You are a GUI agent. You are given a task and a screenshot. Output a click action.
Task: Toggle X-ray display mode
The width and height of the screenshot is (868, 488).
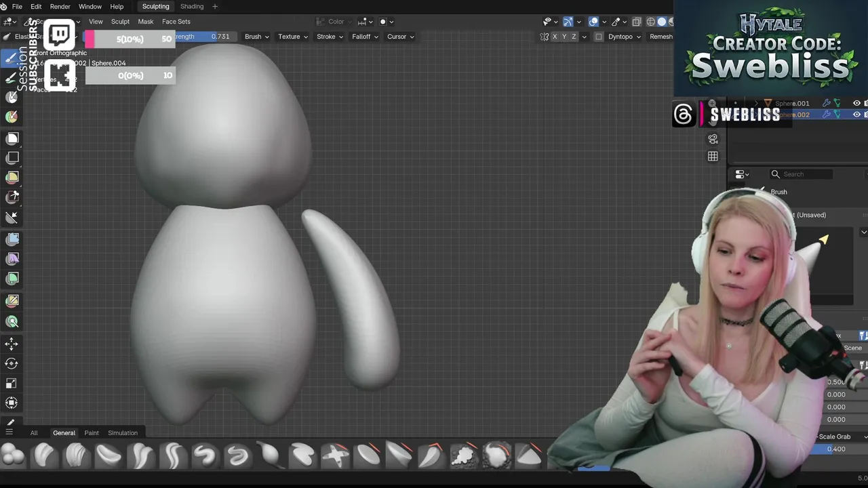(x=637, y=22)
